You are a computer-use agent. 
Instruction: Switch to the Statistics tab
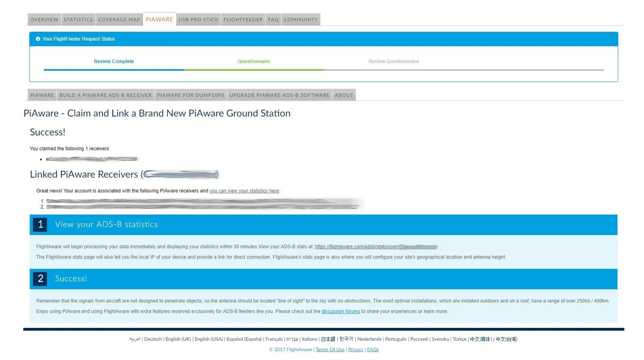78,20
